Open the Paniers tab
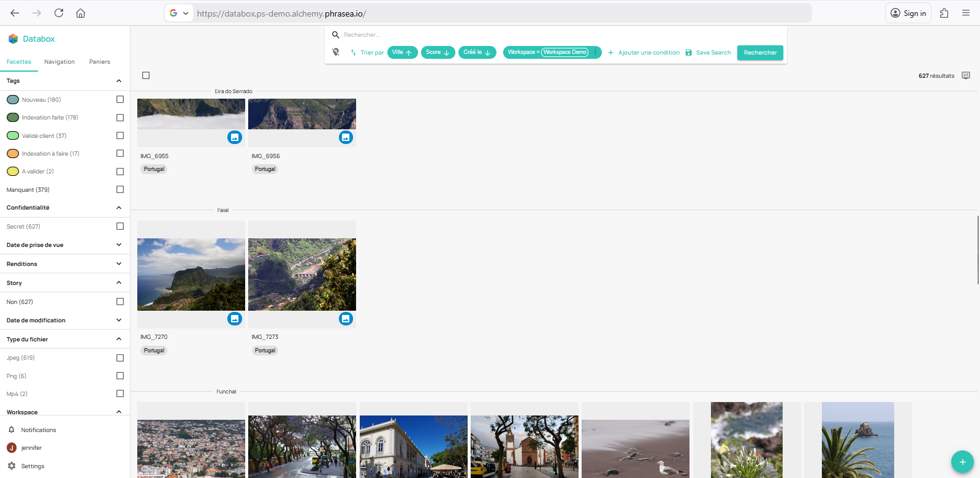980x478 pixels. pos(99,62)
